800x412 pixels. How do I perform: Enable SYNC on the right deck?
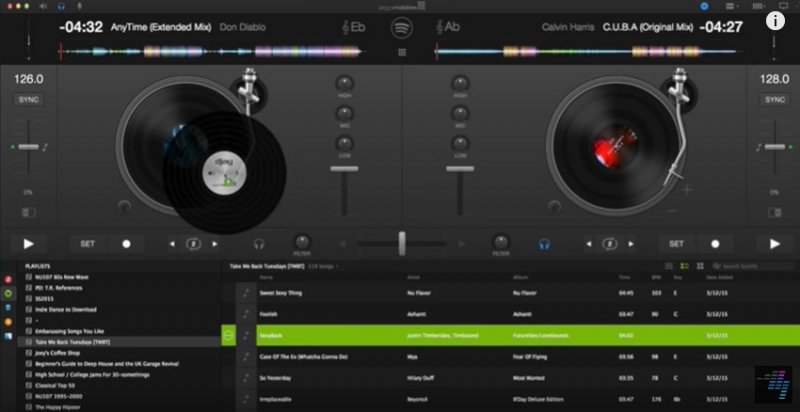point(774,100)
